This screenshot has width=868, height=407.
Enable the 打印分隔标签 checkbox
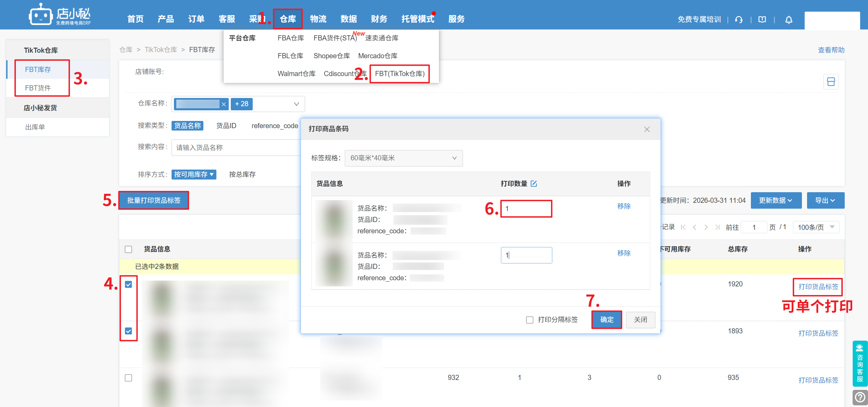(x=530, y=320)
